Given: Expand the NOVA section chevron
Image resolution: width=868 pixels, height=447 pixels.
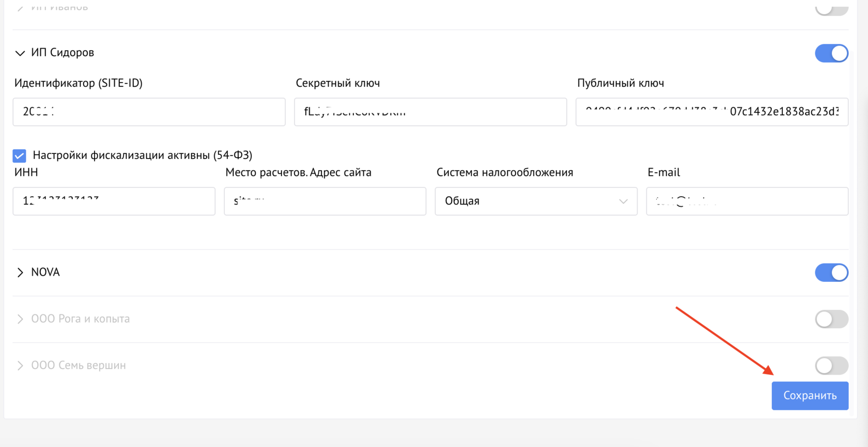Looking at the screenshot, I should (x=20, y=273).
